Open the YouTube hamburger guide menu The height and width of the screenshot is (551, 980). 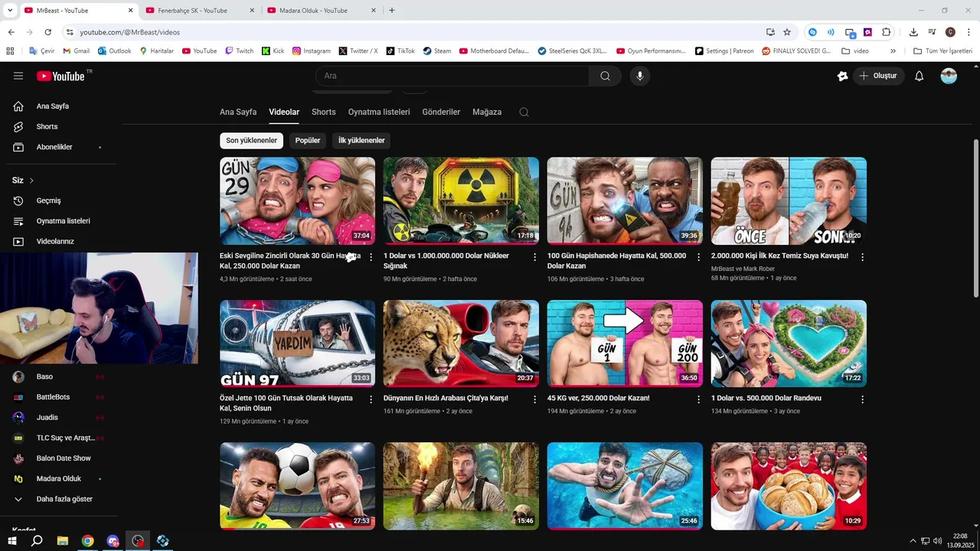point(18,76)
